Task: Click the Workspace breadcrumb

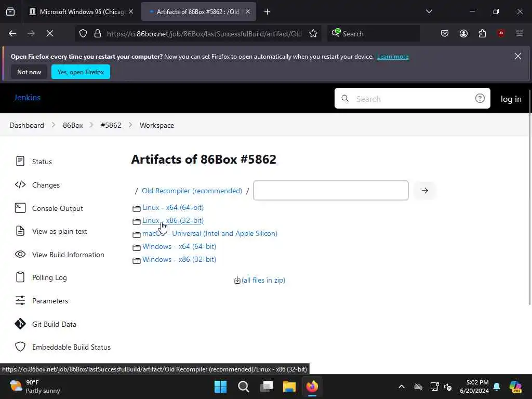Action: (157, 125)
